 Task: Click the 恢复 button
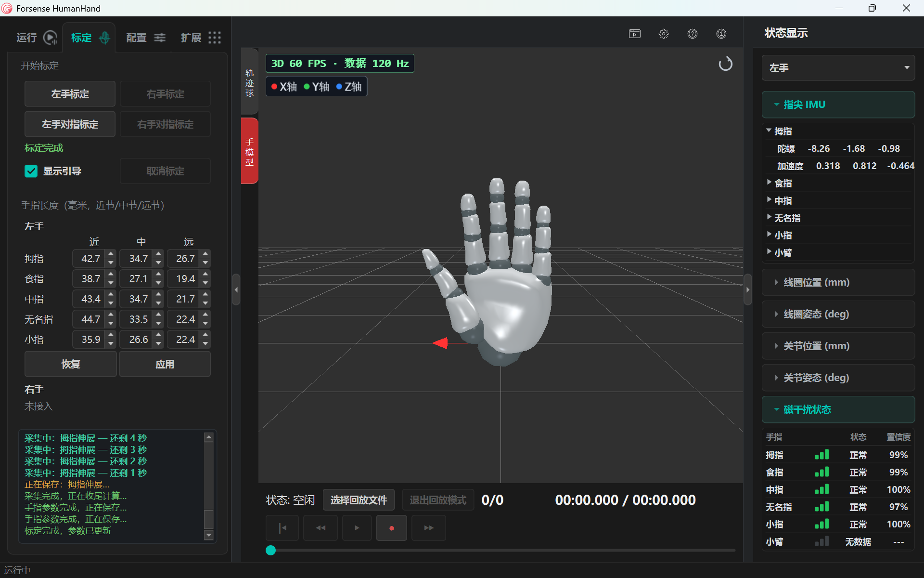(x=70, y=364)
